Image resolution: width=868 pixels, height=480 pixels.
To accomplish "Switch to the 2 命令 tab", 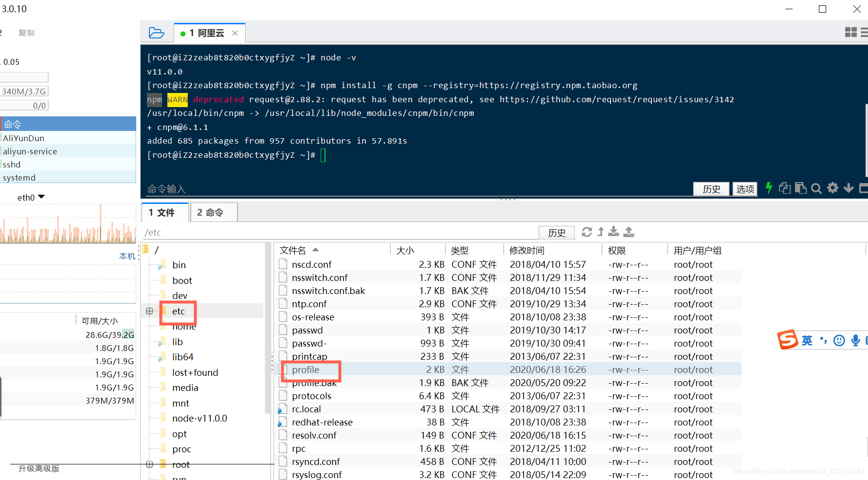I will [213, 212].
